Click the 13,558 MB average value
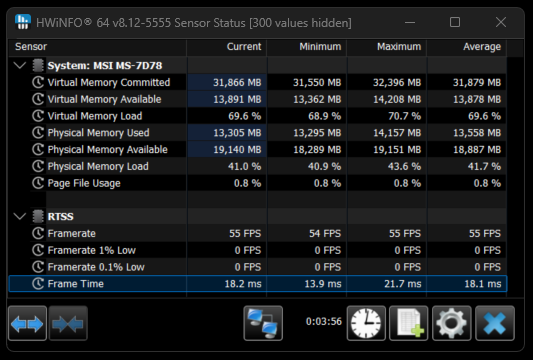 [x=477, y=133]
